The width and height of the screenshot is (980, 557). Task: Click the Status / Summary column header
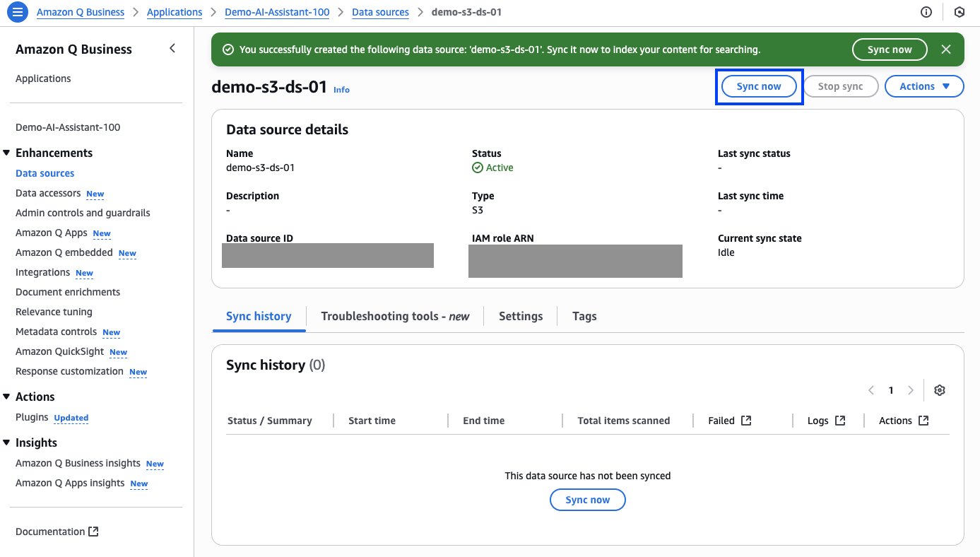pos(270,421)
